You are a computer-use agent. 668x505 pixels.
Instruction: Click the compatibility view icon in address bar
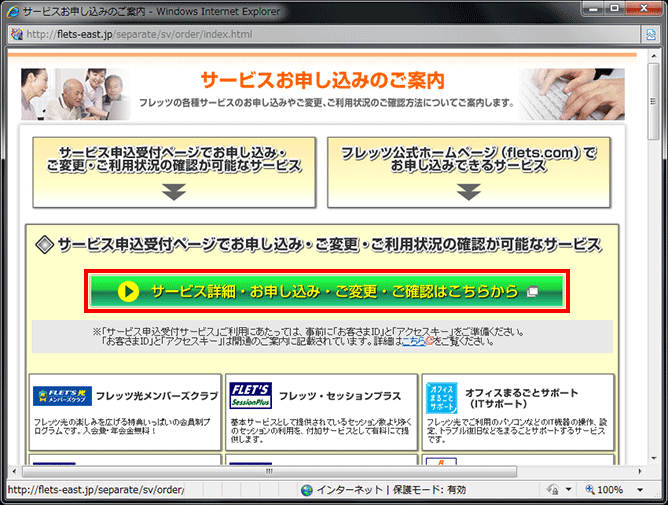651,35
